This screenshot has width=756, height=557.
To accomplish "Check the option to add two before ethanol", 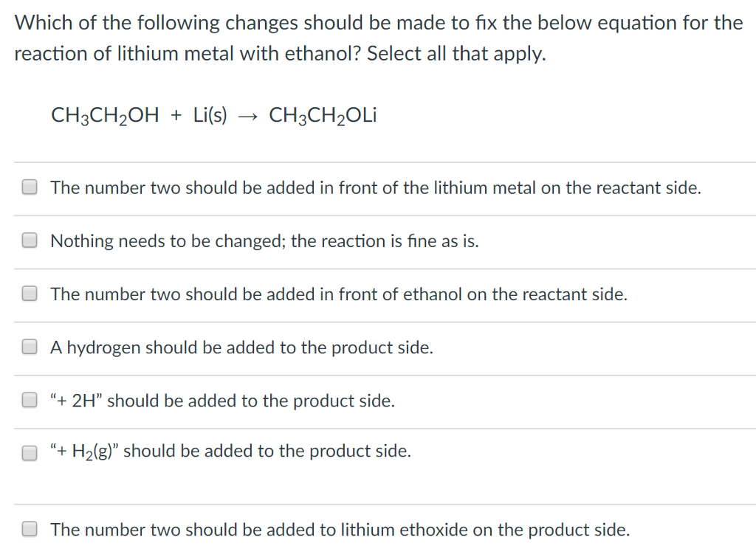I will coord(29,293).
